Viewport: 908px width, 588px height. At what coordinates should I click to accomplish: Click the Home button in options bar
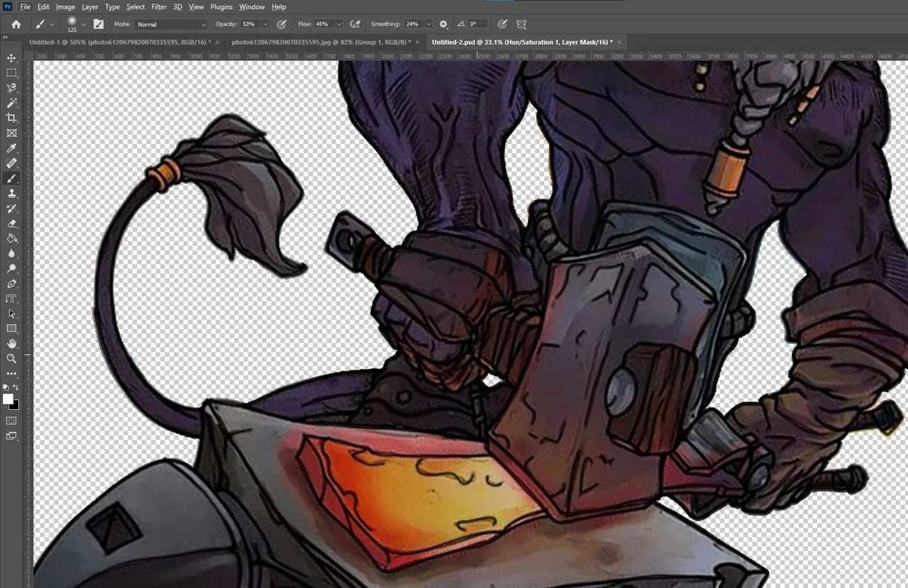click(16, 24)
